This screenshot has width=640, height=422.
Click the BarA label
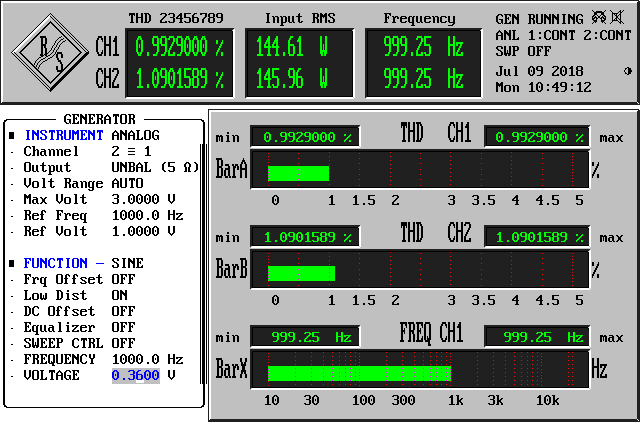231,169
